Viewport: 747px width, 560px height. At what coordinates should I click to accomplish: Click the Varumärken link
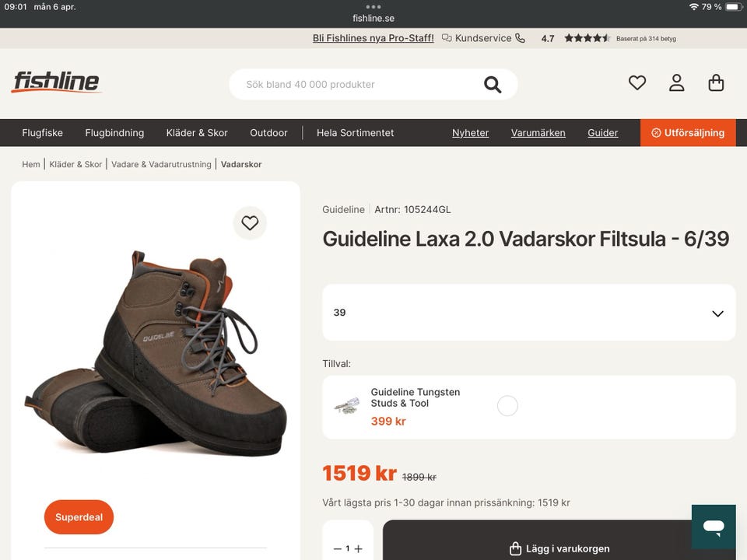pos(538,133)
